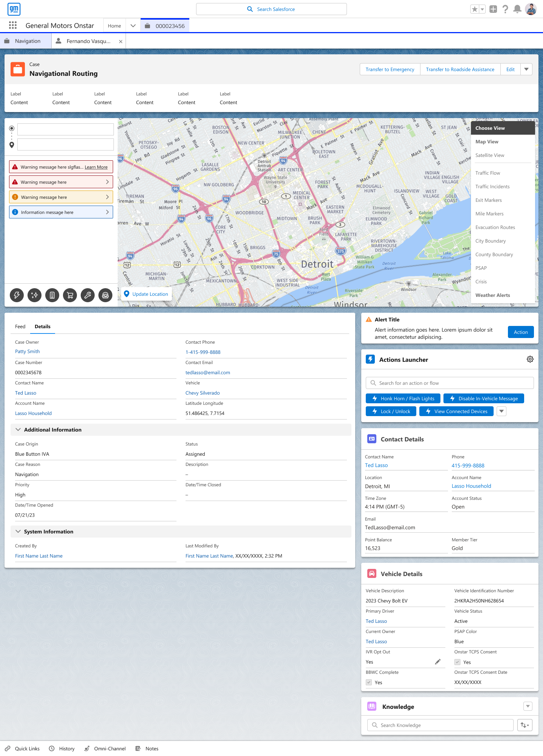
Task: Expand the Information message here row
Action: point(61,212)
